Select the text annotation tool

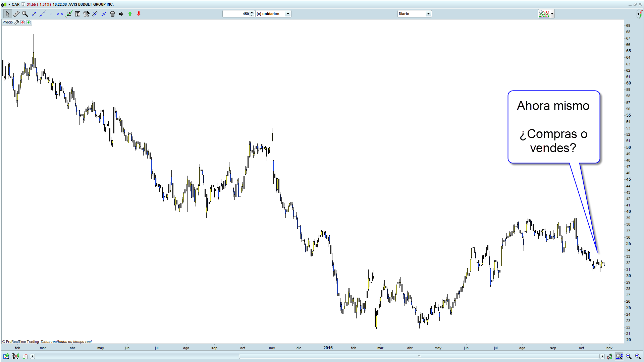point(77,14)
